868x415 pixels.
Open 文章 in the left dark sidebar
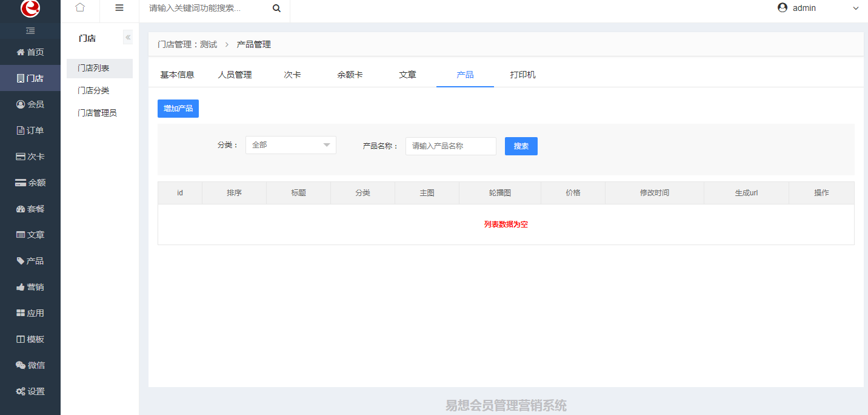(x=30, y=235)
